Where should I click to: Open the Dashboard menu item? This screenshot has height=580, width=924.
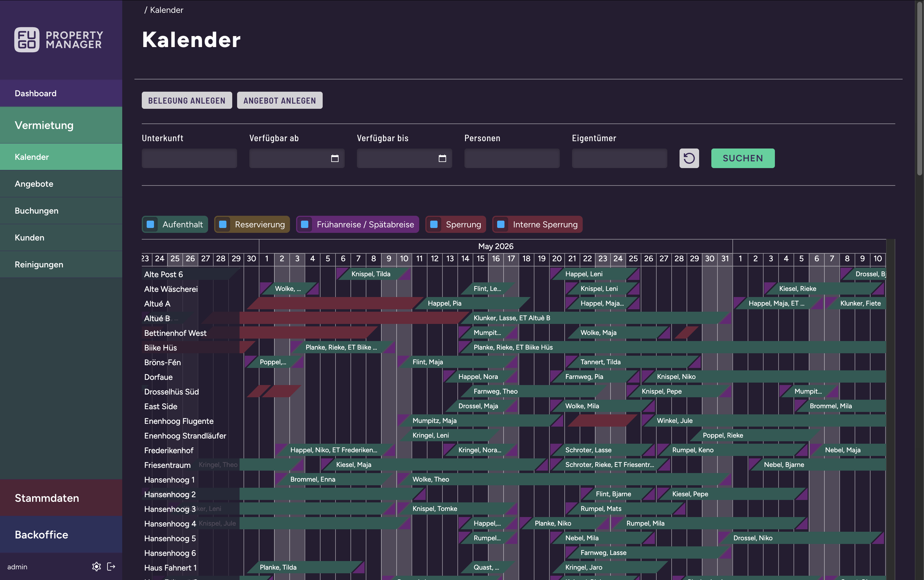click(61, 93)
